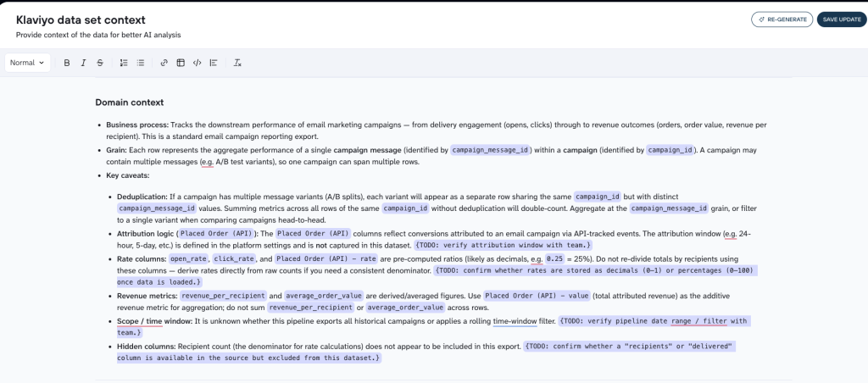Click the 0.25 code value

click(x=555, y=258)
